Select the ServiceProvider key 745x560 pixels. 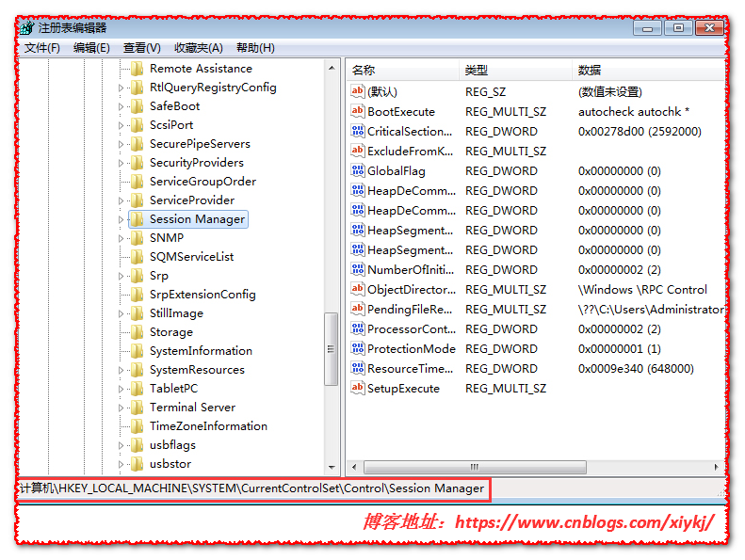point(192,200)
